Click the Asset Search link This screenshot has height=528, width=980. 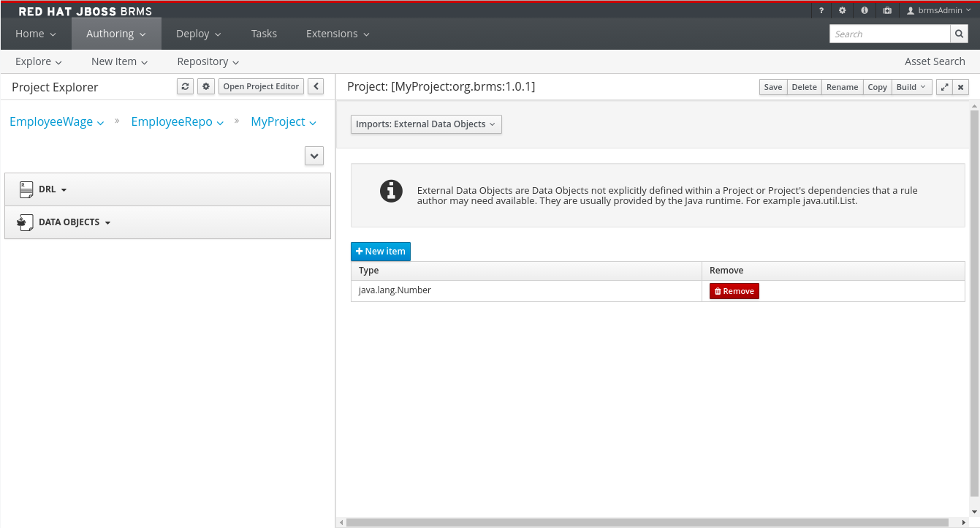pos(935,61)
